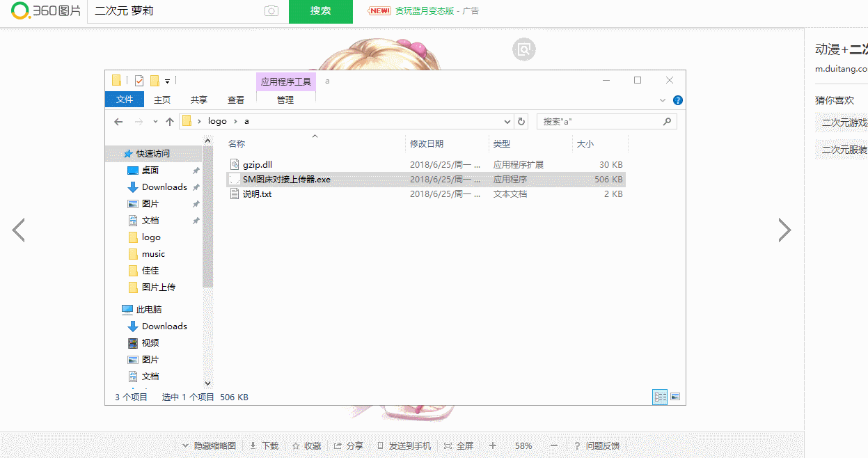Image resolution: width=868 pixels, height=458 pixels.
Task: Switch to the 查看 ribbon tab
Action: click(235, 100)
